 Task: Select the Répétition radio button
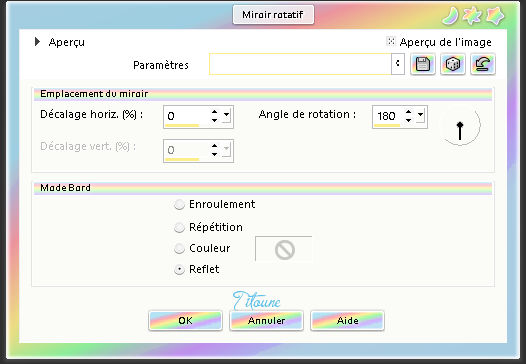179,227
